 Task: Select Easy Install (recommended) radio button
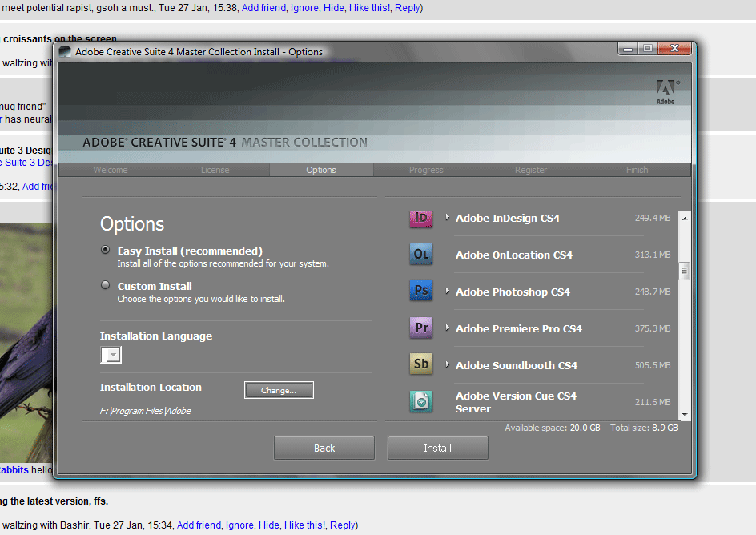pyautogui.click(x=105, y=250)
